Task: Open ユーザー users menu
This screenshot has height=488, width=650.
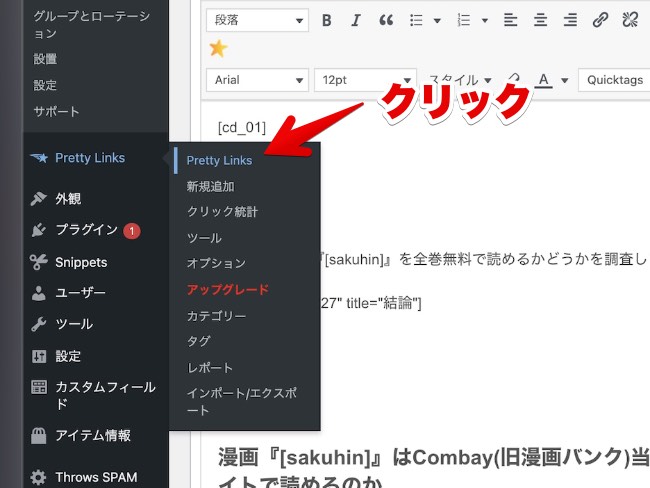Action: tap(80, 293)
